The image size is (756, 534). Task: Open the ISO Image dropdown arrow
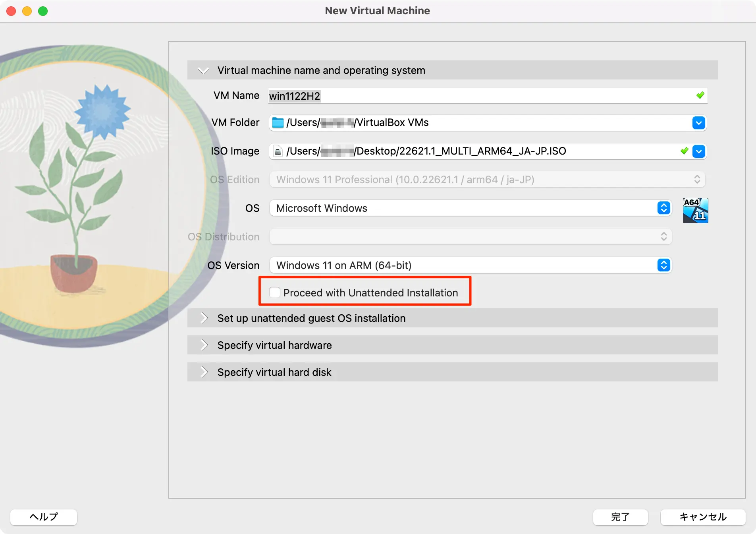tap(698, 151)
